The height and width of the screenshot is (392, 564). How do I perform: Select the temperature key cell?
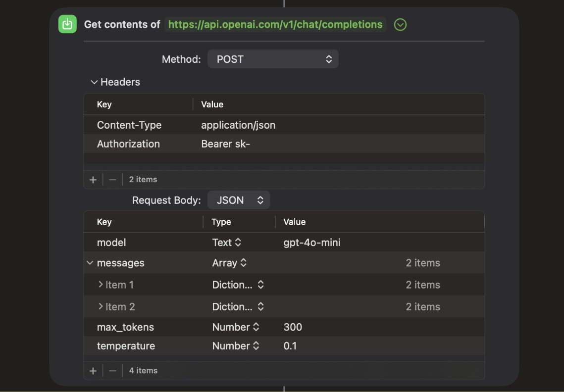pos(126,345)
